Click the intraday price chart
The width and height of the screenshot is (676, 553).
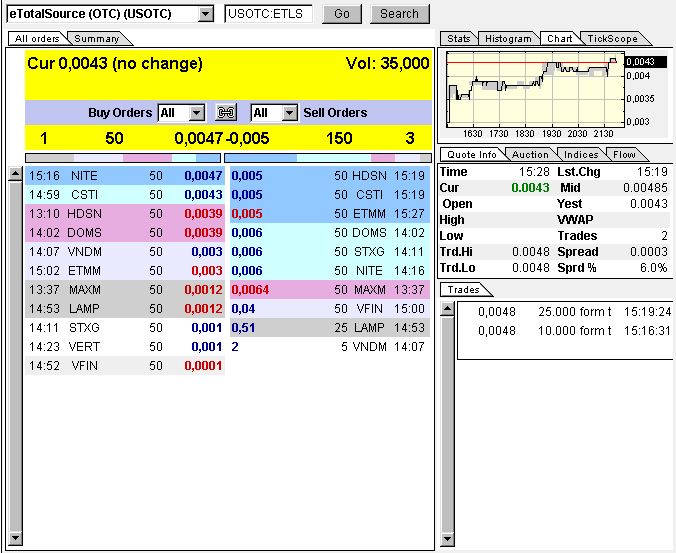(x=535, y=90)
